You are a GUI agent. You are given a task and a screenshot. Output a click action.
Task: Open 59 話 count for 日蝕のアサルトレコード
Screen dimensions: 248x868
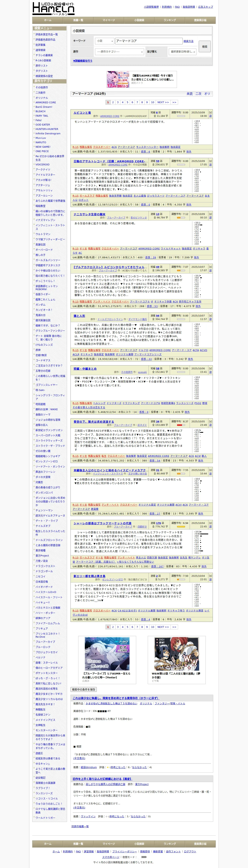pyautogui.click(x=157, y=161)
